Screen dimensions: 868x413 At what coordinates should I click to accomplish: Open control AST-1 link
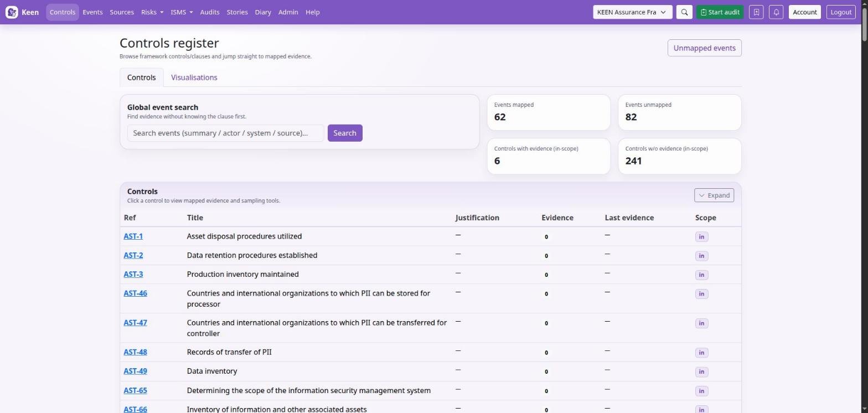(x=133, y=236)
